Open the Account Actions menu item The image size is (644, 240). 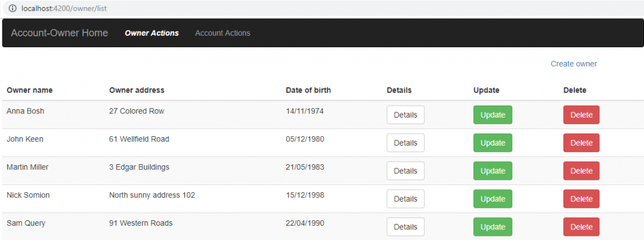point(222,33)
